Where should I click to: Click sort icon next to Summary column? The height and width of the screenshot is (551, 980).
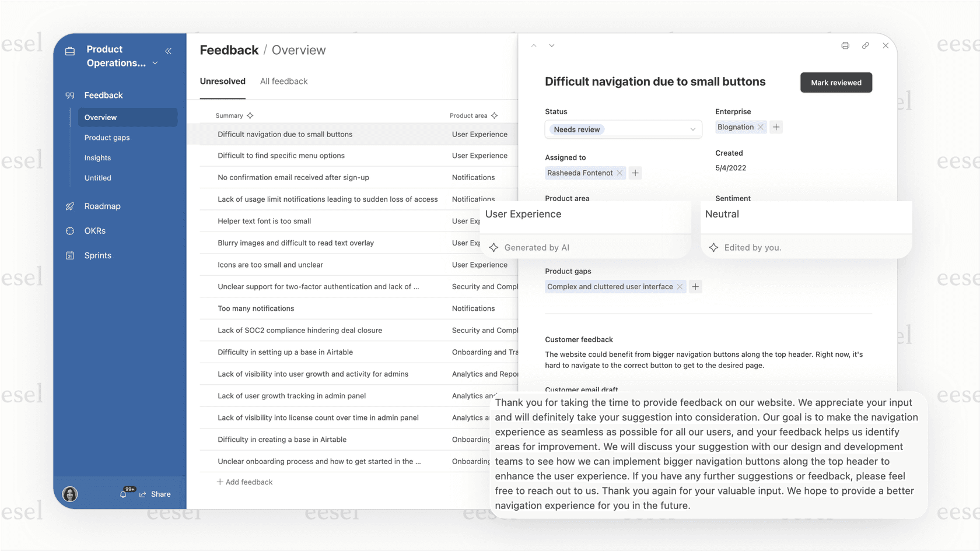[x=250, y=115]
